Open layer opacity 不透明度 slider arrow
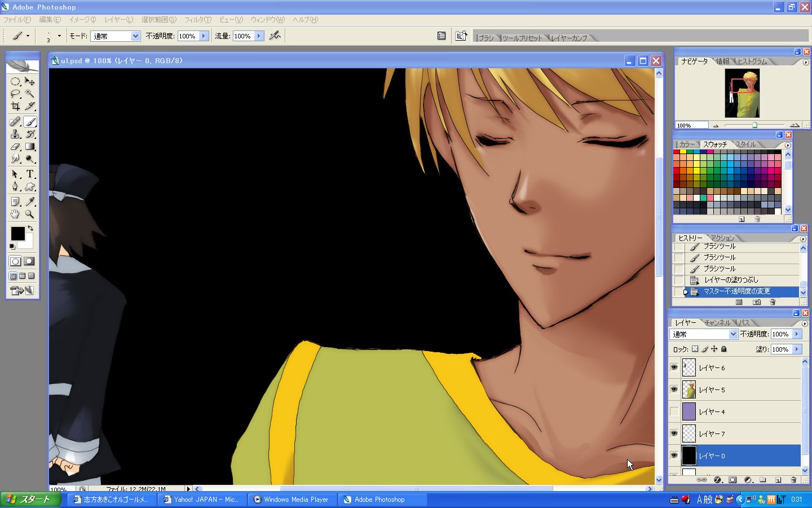The height and width of the screenshot is (508, 812). tap(797, 334)
